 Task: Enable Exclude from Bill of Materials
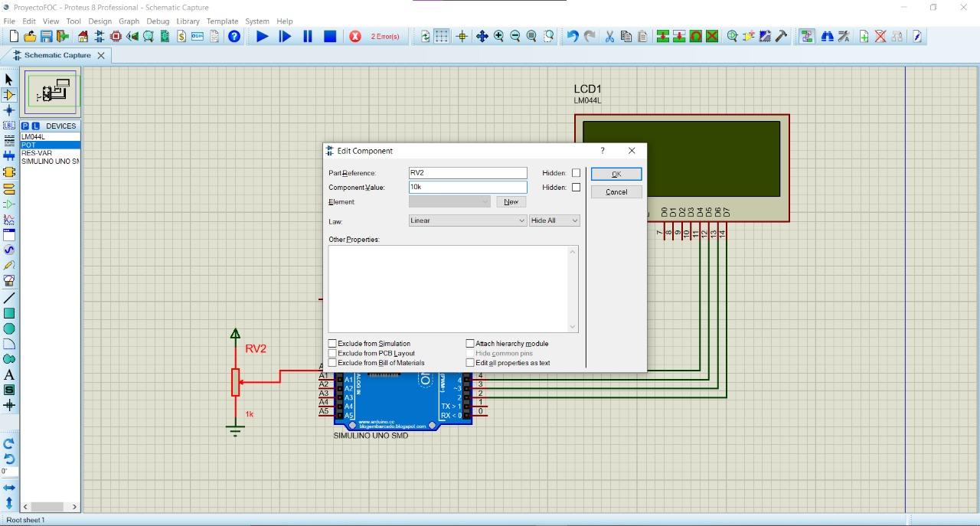(x=332, y=363)
